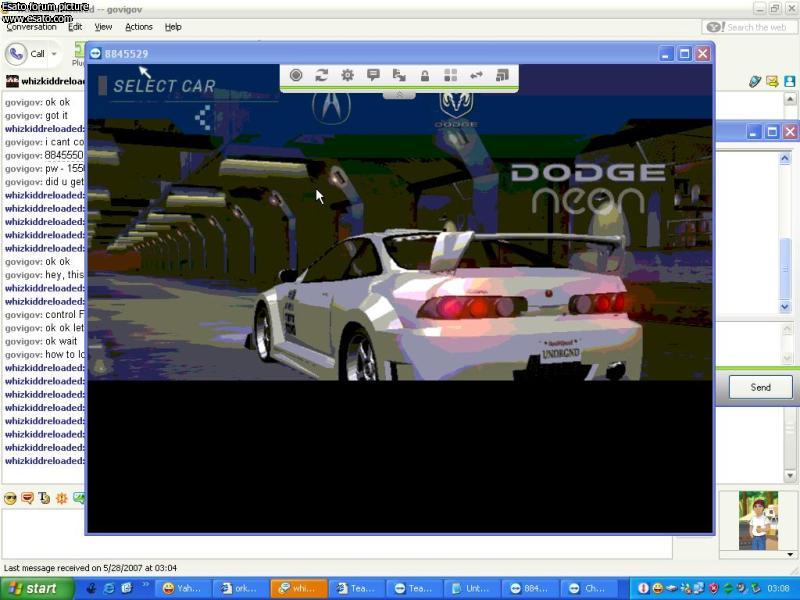Screen dimensions: 800x600
Task: Click the 8845529 window title icon
Action: [x=95, y=54]
